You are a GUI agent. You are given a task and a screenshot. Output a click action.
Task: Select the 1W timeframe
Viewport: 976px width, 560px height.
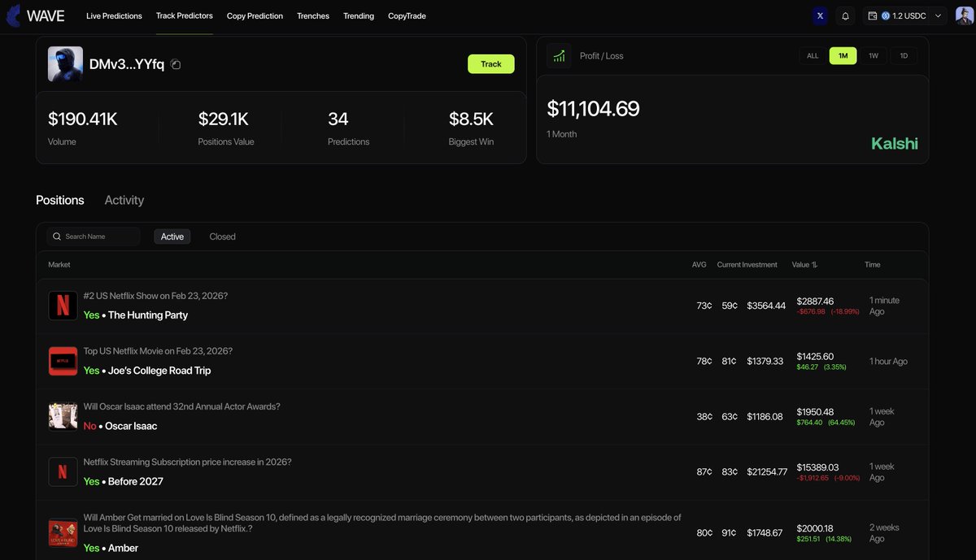[x=874, y=56]
